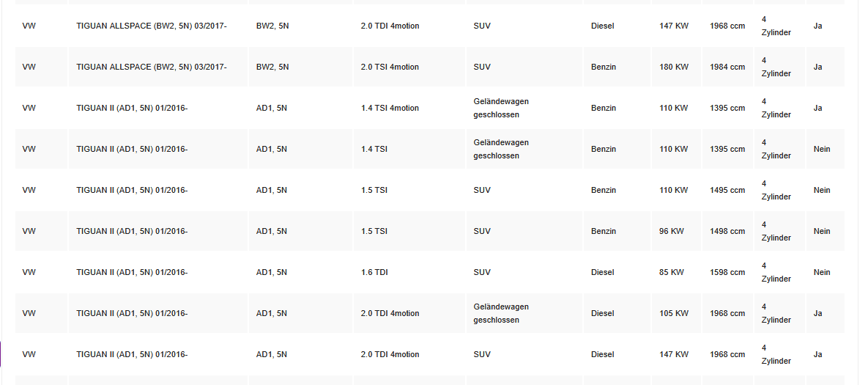This screenshot has height=385, width=868.
Task: Click Geländewagen geschlossen in the 105 KW row
Action: pos(501,313)
